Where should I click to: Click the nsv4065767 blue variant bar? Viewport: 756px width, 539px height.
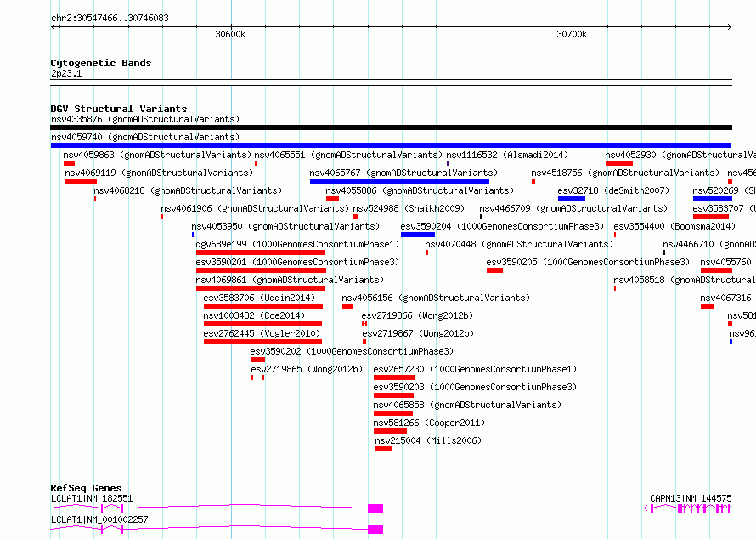[399, 181]
